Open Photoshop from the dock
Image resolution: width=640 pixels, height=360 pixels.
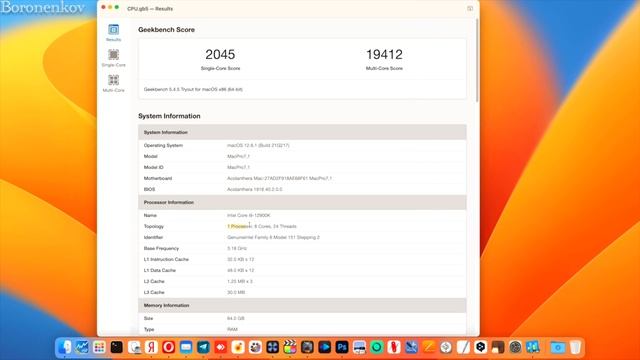pyautogui.click(x=342, y=347)
